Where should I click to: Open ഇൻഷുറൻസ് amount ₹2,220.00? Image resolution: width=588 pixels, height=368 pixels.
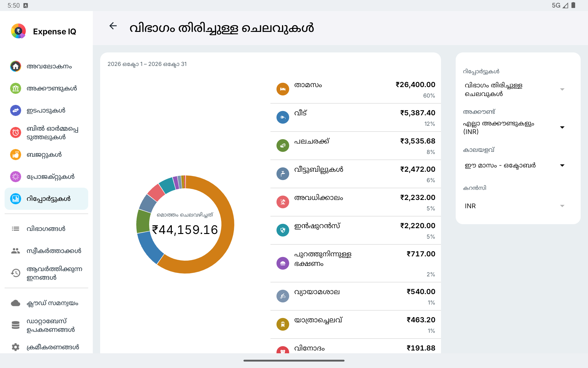[x=418, y=226]
